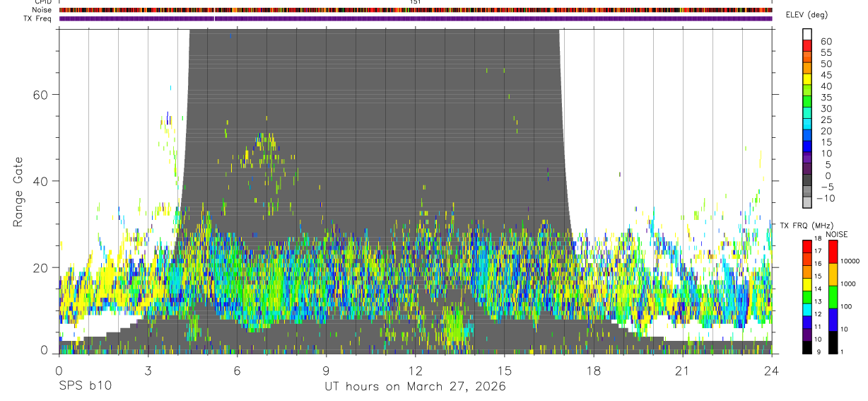Select the green swatch of NOISE colorbar
Viewport: 868px width, 401px height.
click(833, 296)
